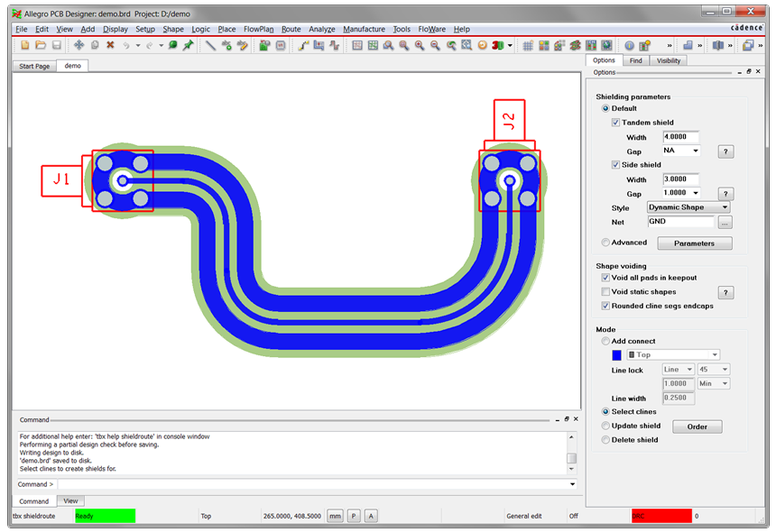Open the Side shield Gap dropdown
The image size is (776, 532).
pos(681,193)
